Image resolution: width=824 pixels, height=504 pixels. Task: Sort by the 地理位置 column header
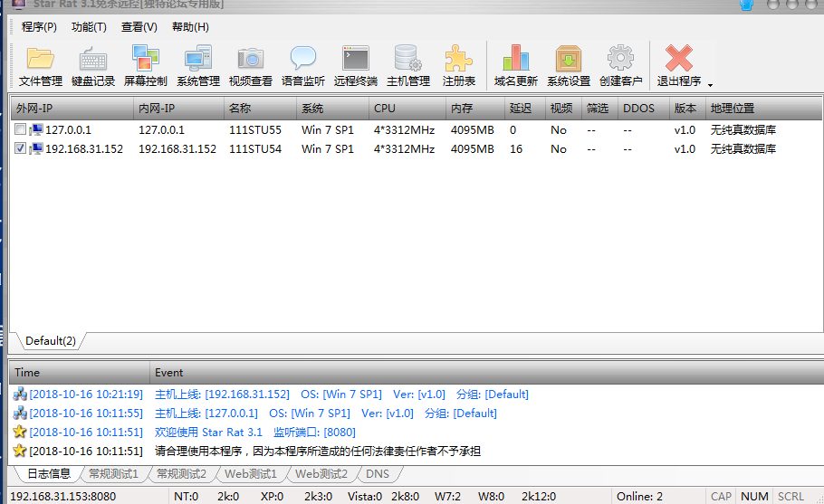(763, 109)
